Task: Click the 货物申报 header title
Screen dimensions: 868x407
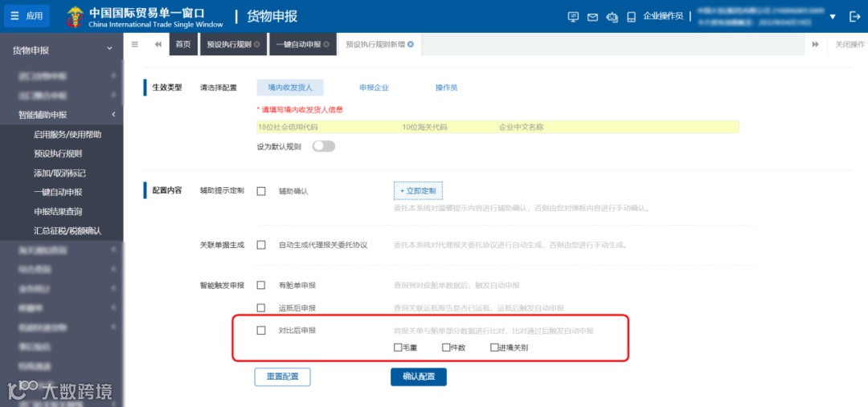Action: point(272,17)
